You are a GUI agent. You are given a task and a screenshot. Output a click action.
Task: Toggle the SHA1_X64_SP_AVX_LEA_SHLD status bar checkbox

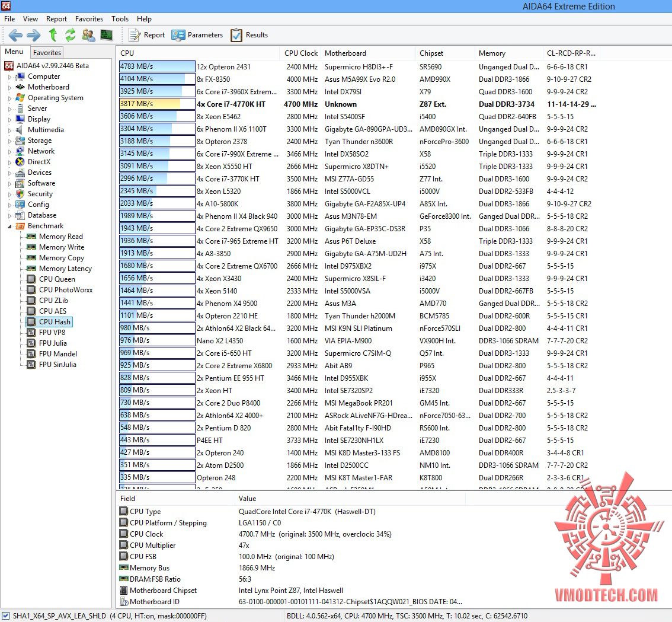(5, 616)
